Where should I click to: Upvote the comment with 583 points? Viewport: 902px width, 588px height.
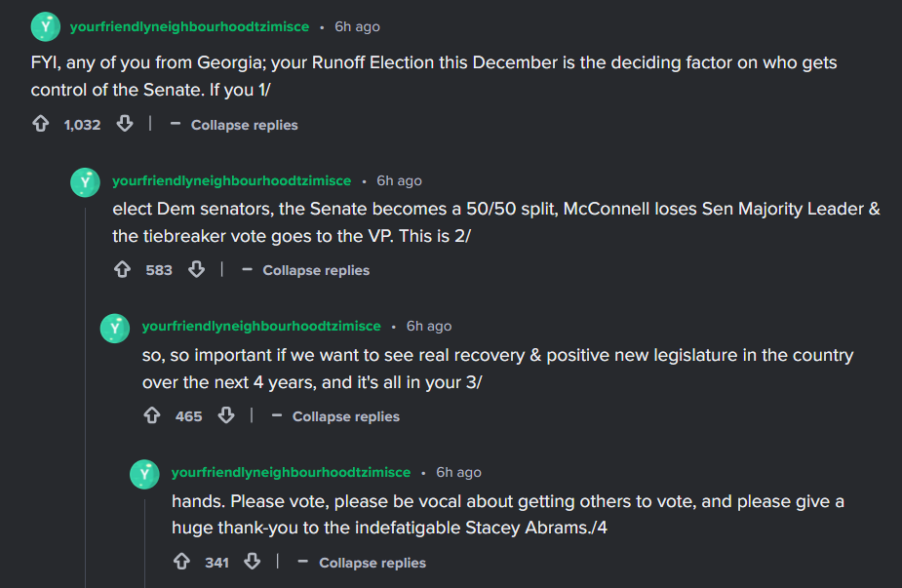[122, 269]
